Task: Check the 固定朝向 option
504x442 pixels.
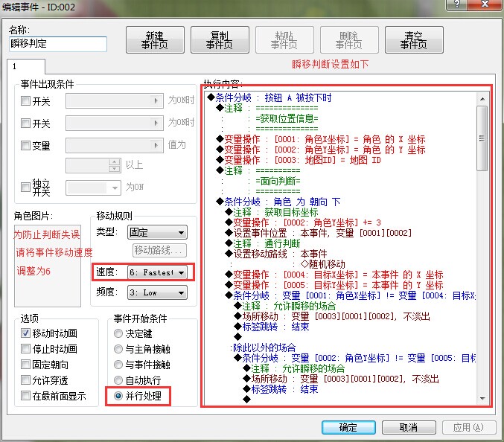Action: pyautogui.click(x=25, y=365)
